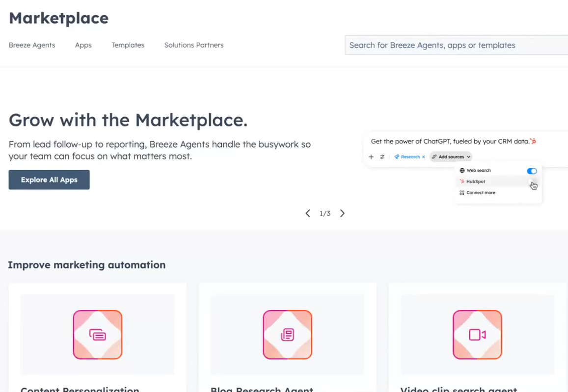568x392 pixels.
Task: Click the HubSpot sprocket icon in sources list
Action: (462, 182)
